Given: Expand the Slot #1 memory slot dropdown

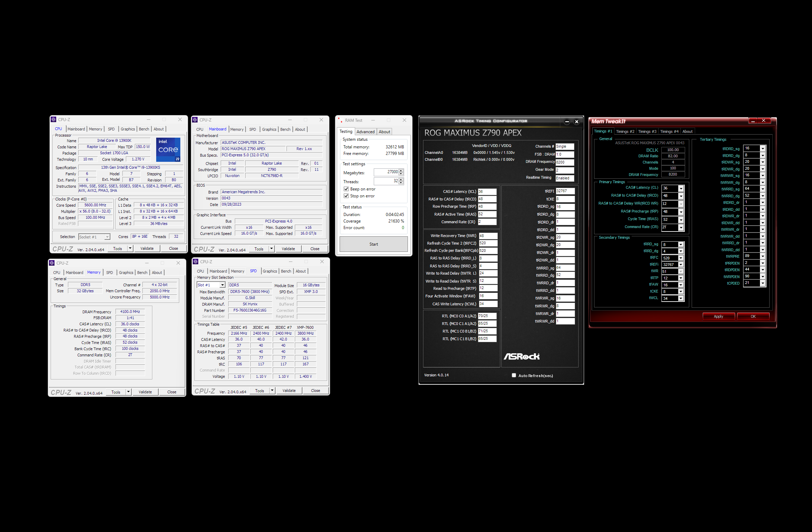Looking at the screenshot, I should (x=222, y=285).
